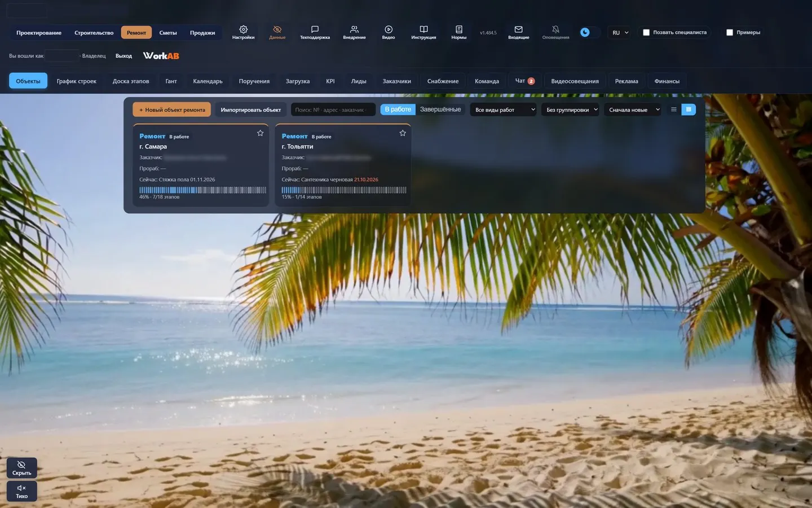812x508 pixels.
Task: Open the Настройки gear icon
Action: pos(243,32)
